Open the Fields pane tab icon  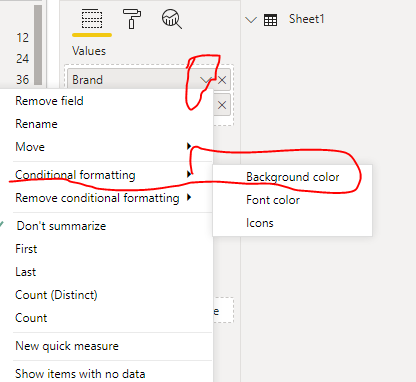[92, 19]
